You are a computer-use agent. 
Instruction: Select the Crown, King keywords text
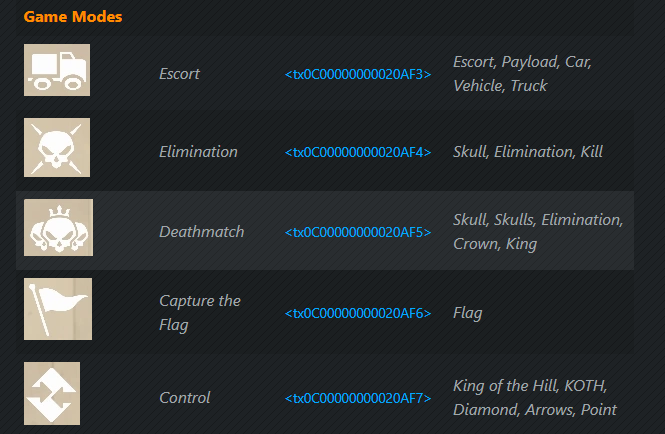click(495, 244)
